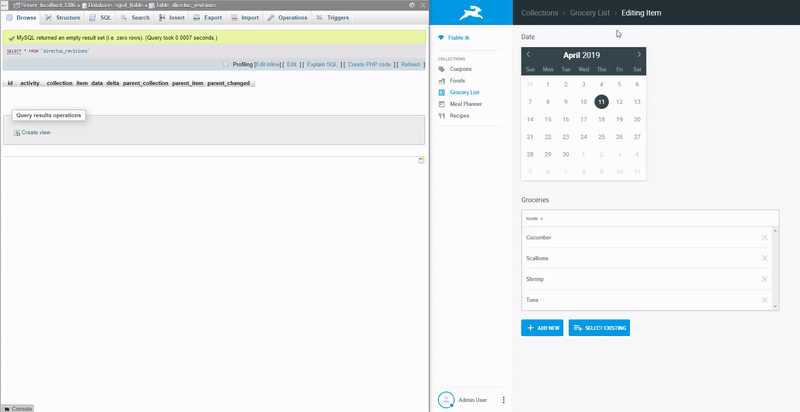800x412 pixels.
Task: Open the Search tab
Action: click(135, 17)
